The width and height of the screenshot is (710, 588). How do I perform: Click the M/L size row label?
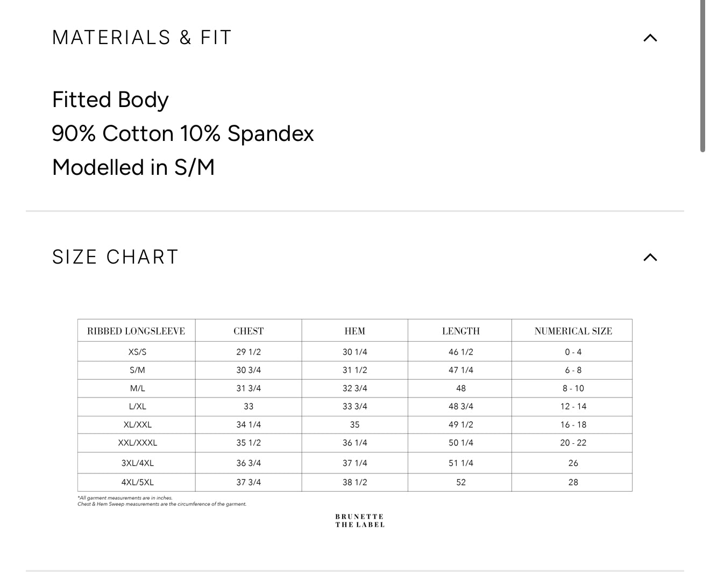pos(137,388)
